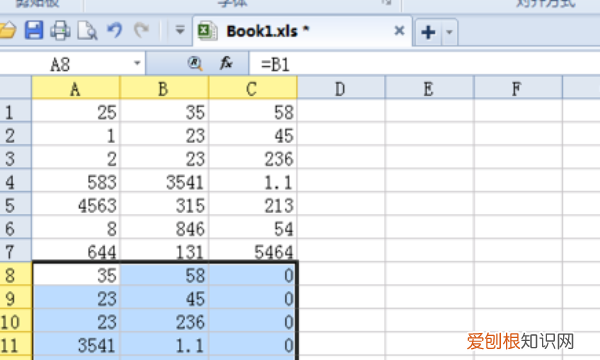Viewport: 600px width, 360px height.
Task: Click cell C4 containing 1.1
Action: coord(253,181)
